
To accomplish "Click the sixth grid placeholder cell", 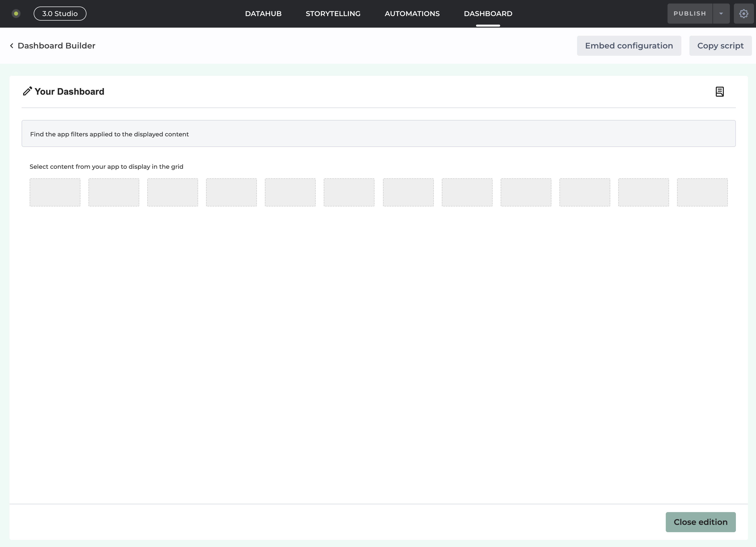I will (349, 192).
